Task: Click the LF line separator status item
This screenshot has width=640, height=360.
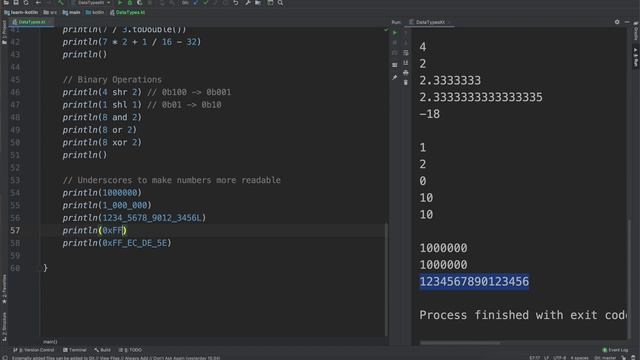Action: 546,358
